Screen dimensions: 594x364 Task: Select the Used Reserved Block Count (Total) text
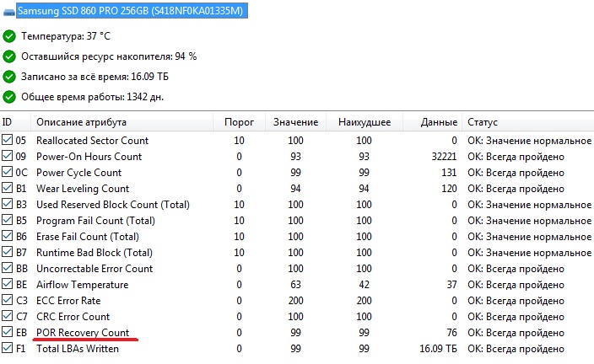coord(113,205)
